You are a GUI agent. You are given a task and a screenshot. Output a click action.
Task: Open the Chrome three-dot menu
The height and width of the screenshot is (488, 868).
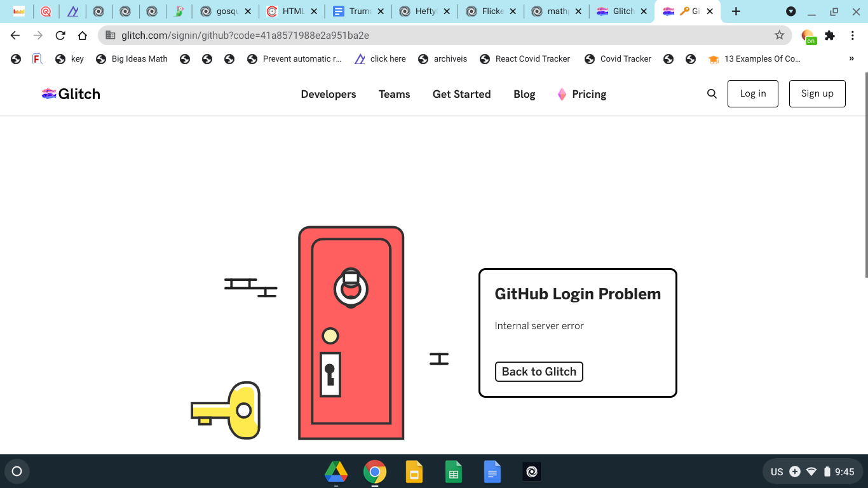853,36
